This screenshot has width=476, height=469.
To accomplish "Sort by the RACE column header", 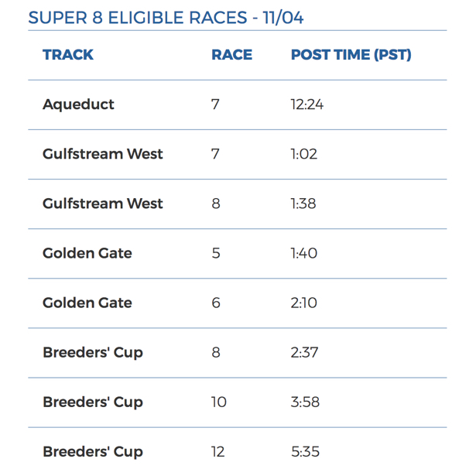I will pos(231,55).
